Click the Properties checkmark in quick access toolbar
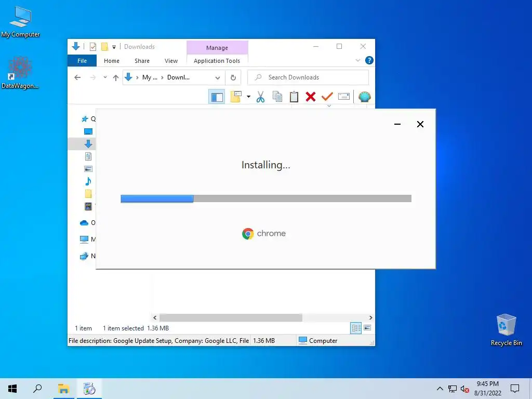This screenshot has width=532, height=399. click(92, 46)
